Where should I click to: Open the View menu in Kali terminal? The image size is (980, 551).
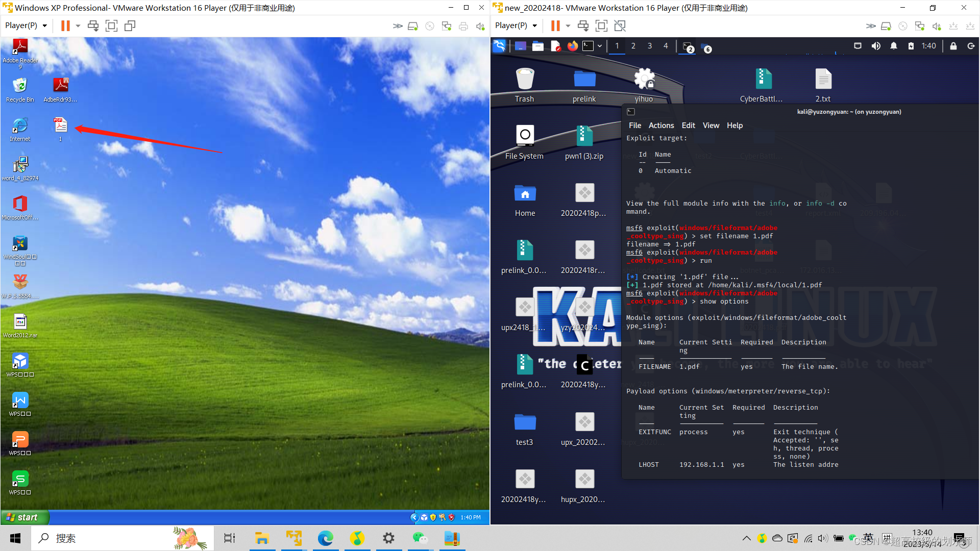710,126
